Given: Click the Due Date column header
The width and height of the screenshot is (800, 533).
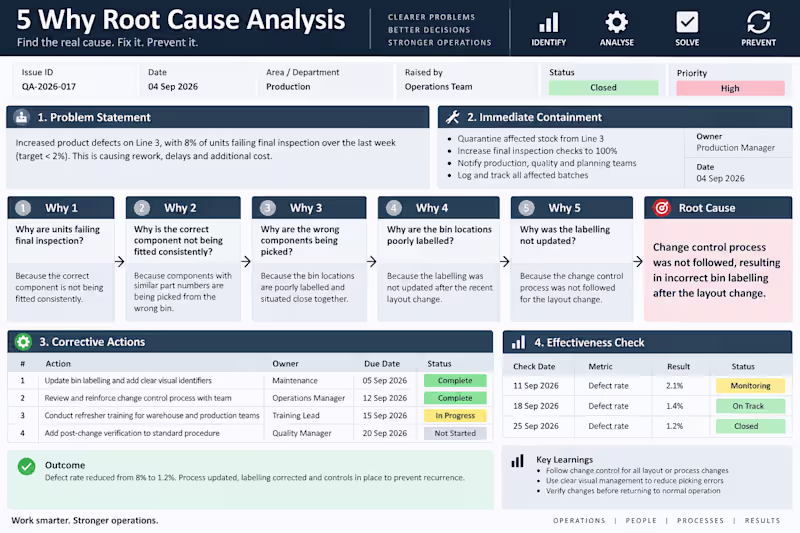Looking at the screenshot, I should point(382,364).
